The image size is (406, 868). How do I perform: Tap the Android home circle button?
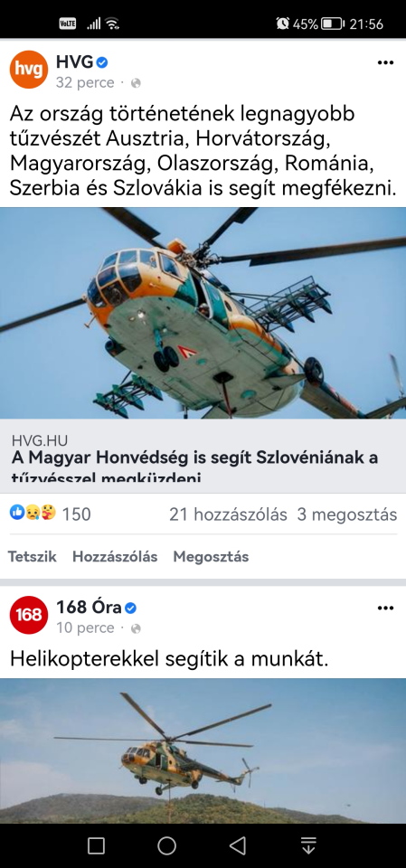point(166,845)
